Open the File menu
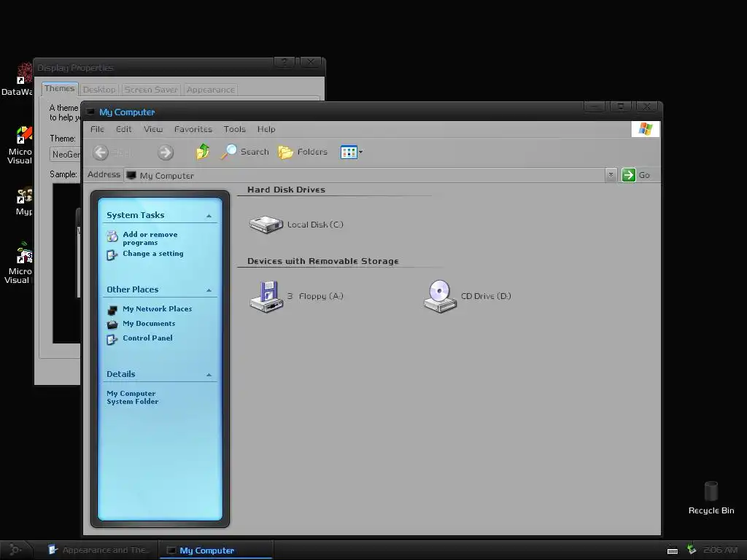 (97, 129)
